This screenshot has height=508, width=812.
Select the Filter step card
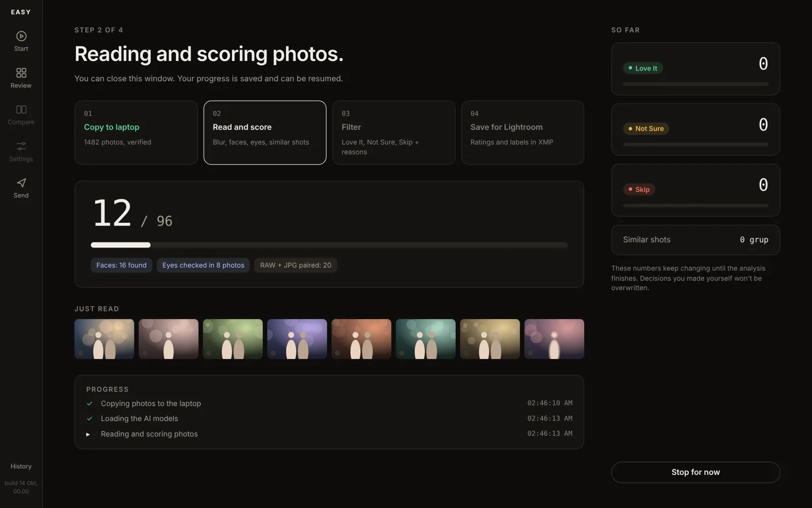pos(393,133)
